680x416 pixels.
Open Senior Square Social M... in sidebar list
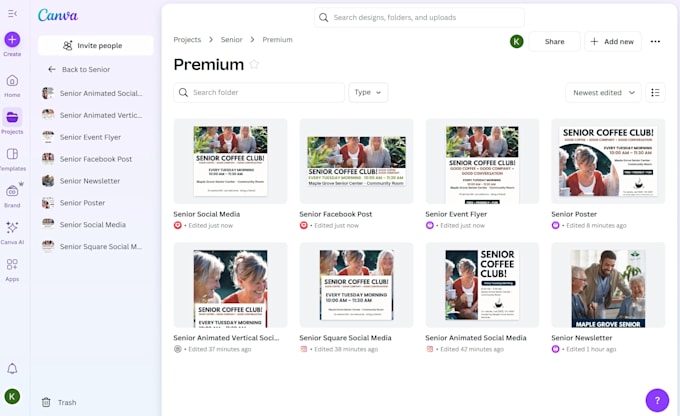[x=93, y=246]
